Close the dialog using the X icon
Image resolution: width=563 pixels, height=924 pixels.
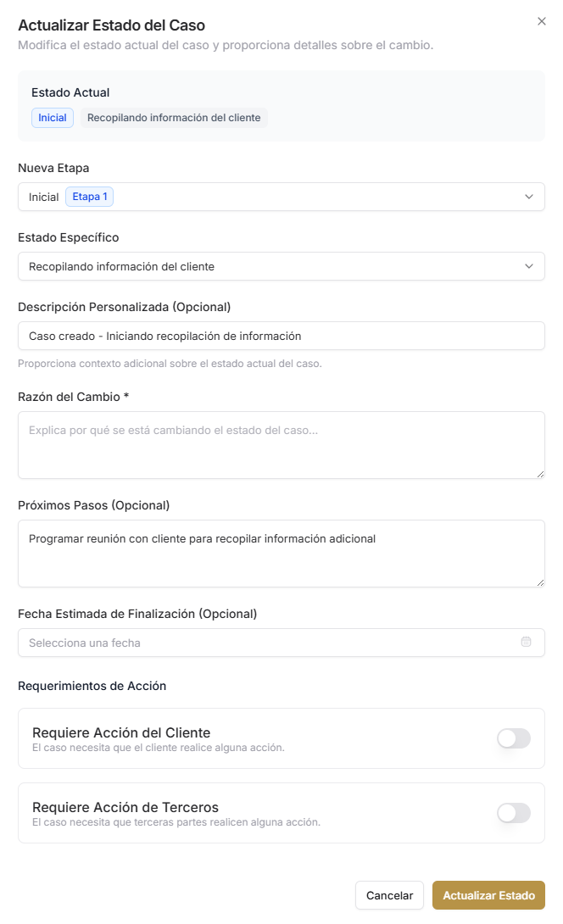tap(542, 21)
